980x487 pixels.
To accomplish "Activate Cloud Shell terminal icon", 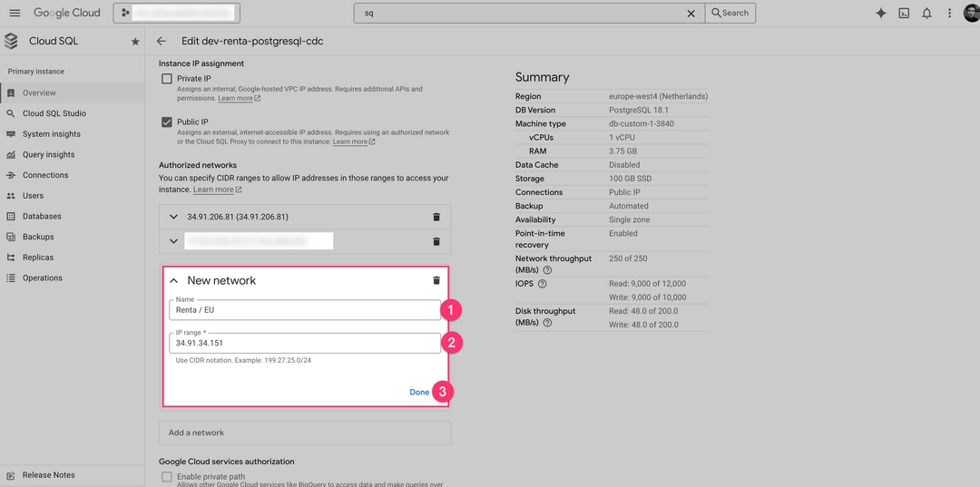I will (904, 13).
